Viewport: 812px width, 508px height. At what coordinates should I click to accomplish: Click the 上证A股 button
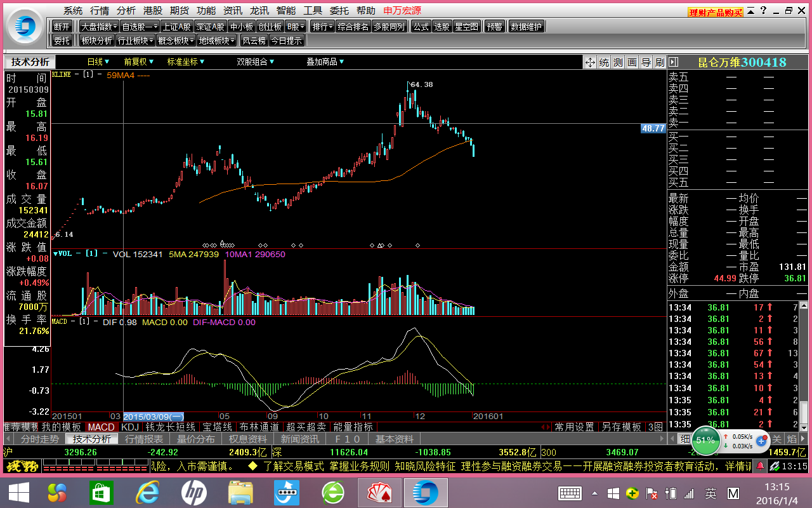point(176,26)
